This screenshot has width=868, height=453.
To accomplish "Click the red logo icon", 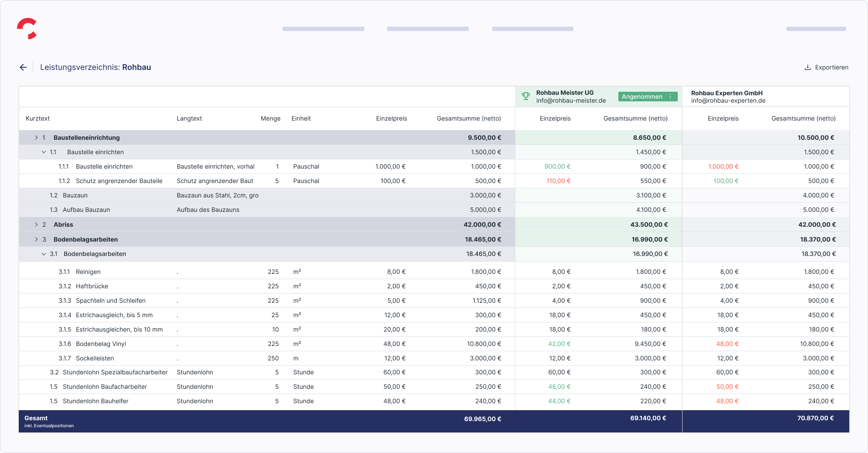I will pos(27,28).
